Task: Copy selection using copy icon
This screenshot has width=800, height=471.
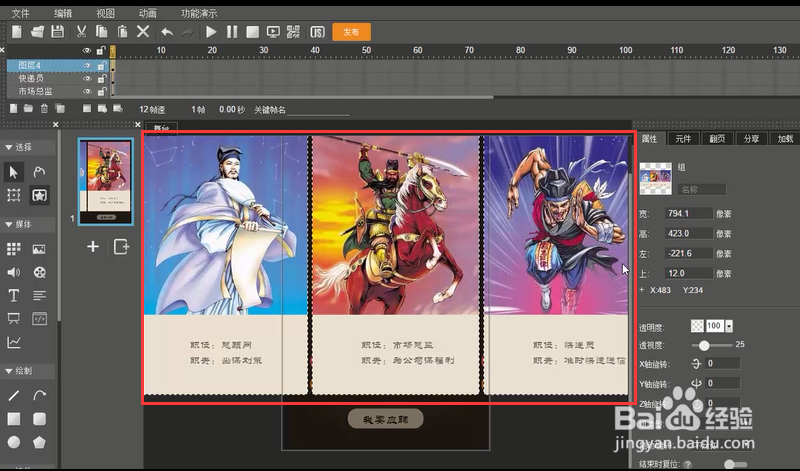Action: [102, 32]
